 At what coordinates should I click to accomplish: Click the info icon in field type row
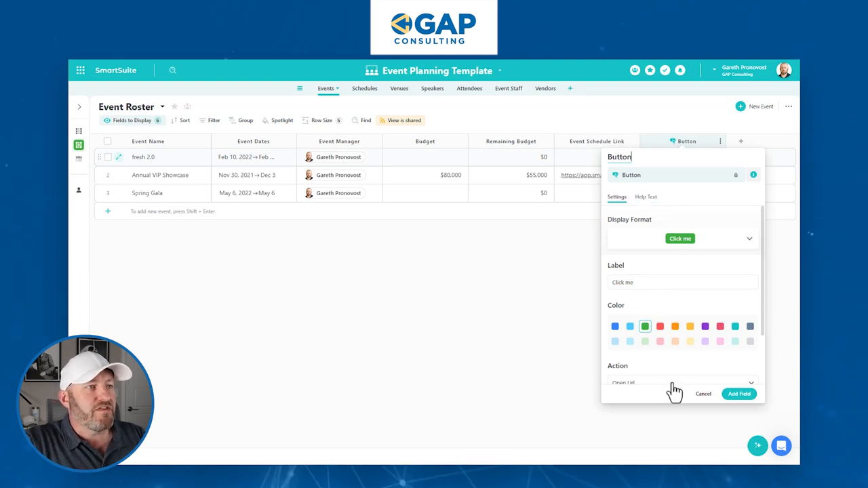click(753, 175)
